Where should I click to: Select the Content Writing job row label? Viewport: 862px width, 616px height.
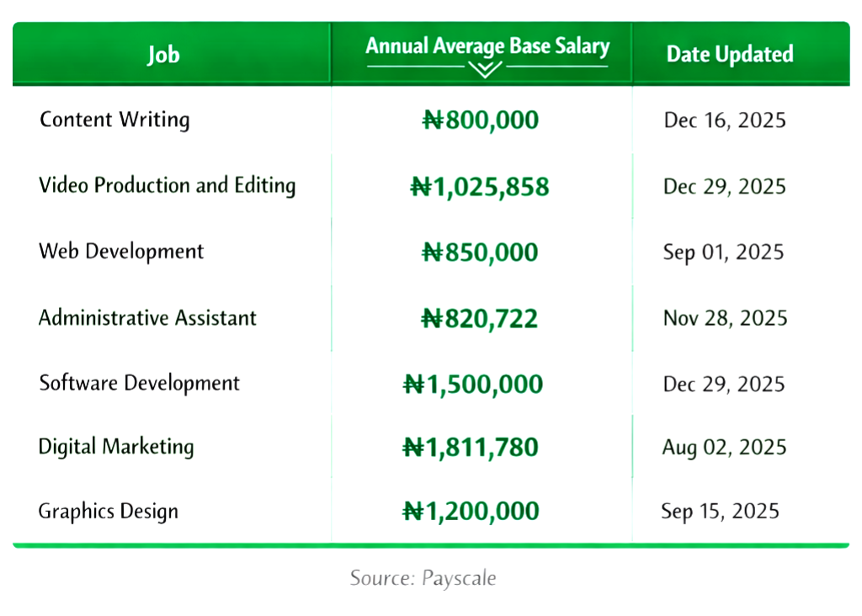(114, 119)
